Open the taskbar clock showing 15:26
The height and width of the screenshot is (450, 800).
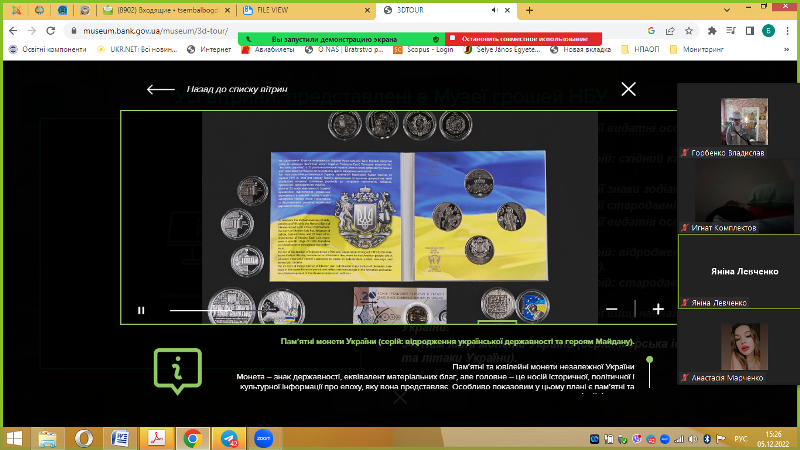(773, 439)
